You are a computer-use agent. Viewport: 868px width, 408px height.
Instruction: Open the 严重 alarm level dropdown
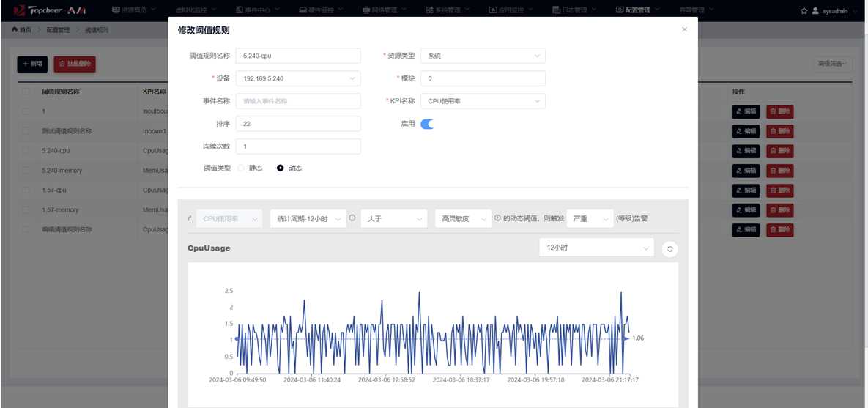pyautogui.click(x=590, y=219)
